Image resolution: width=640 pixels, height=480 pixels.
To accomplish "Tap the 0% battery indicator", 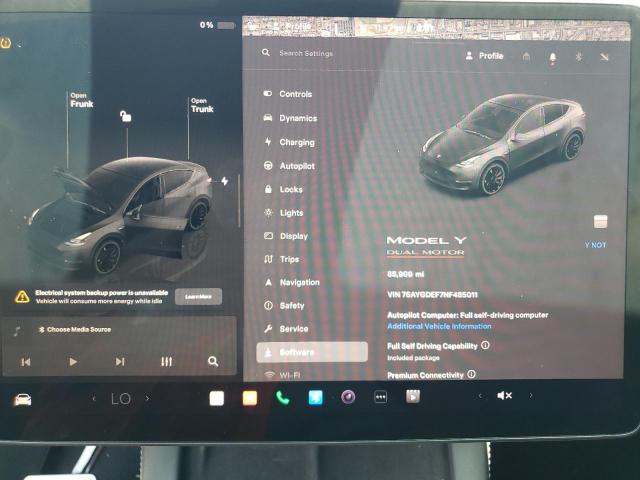I will pos(218,25).
